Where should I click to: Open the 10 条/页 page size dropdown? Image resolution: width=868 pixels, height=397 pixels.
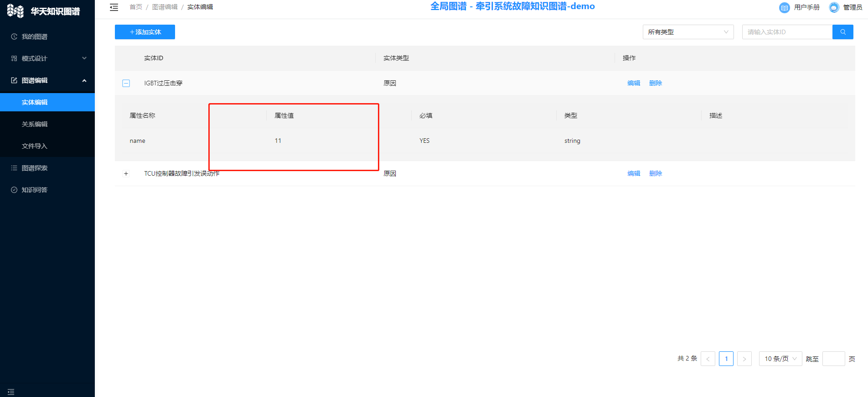tap(780, 359)
